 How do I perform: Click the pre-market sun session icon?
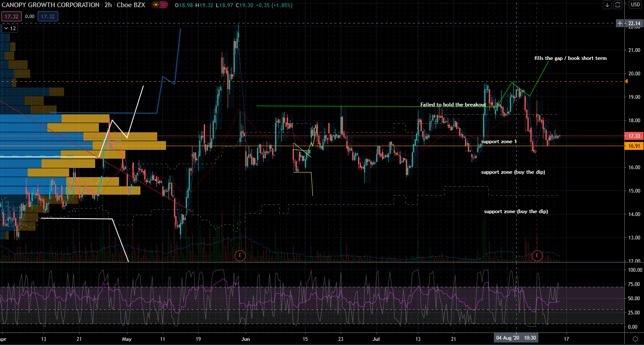tap(156, 5)
